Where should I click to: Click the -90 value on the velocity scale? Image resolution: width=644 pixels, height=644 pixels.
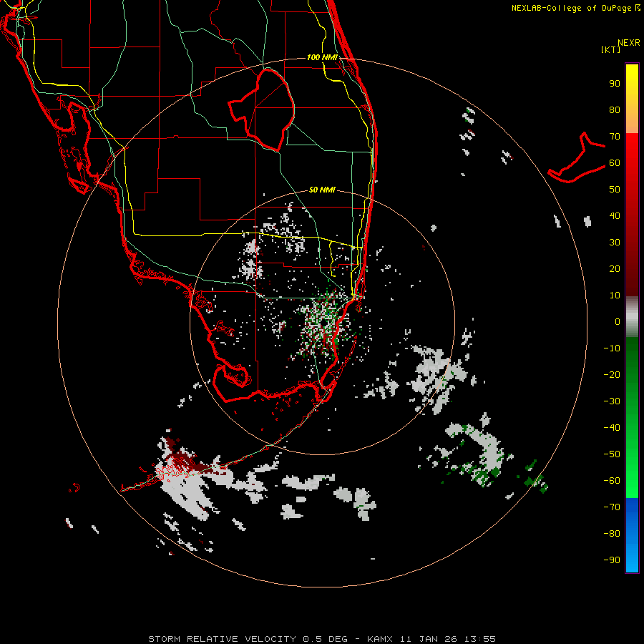point(612,560)
